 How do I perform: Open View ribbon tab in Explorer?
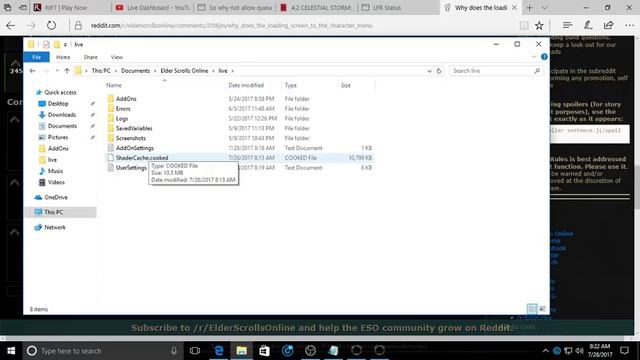117,57
